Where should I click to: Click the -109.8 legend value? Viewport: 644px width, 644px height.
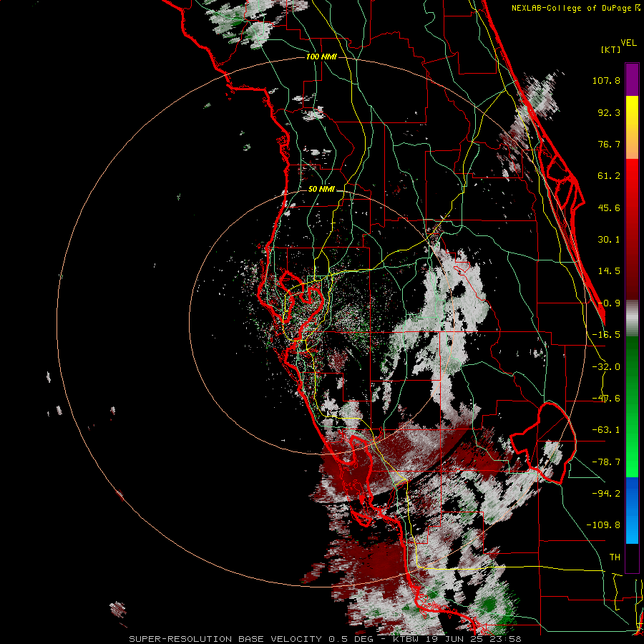point(603,525)
